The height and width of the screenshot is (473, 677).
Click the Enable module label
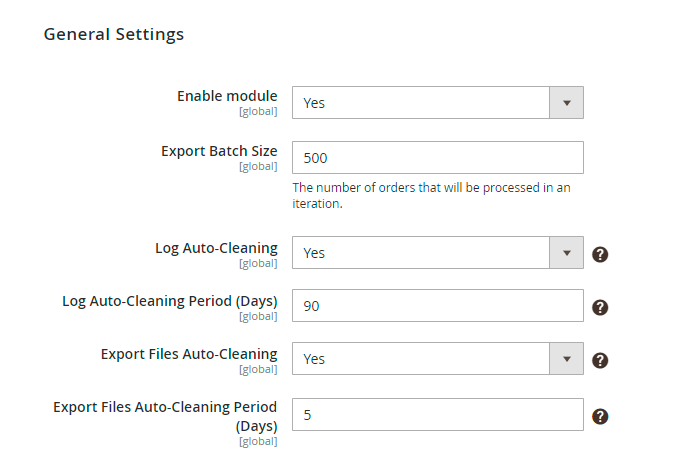coord(227,96)
